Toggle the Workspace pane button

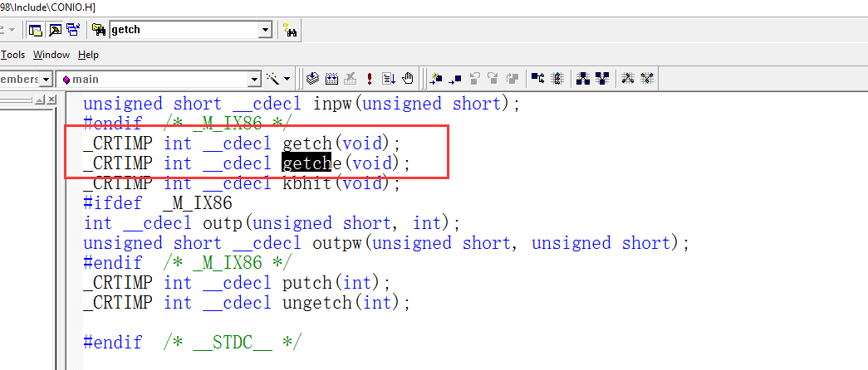(36, 30)
